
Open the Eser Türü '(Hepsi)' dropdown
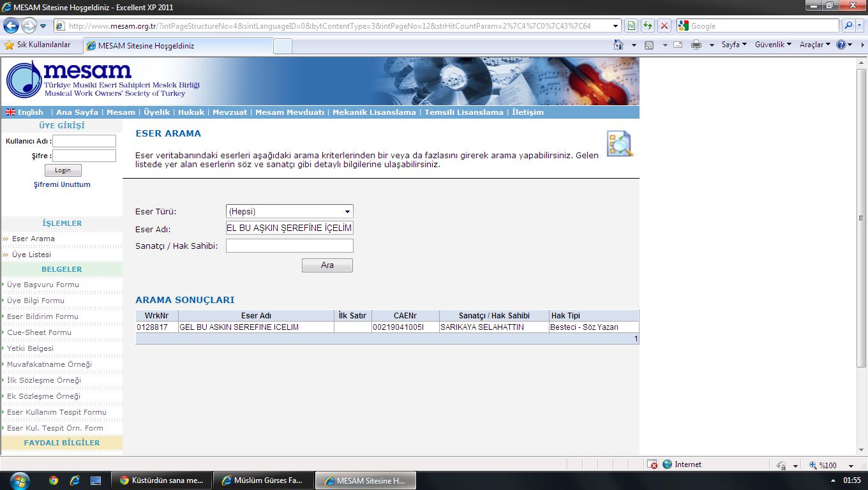[289, 211]
